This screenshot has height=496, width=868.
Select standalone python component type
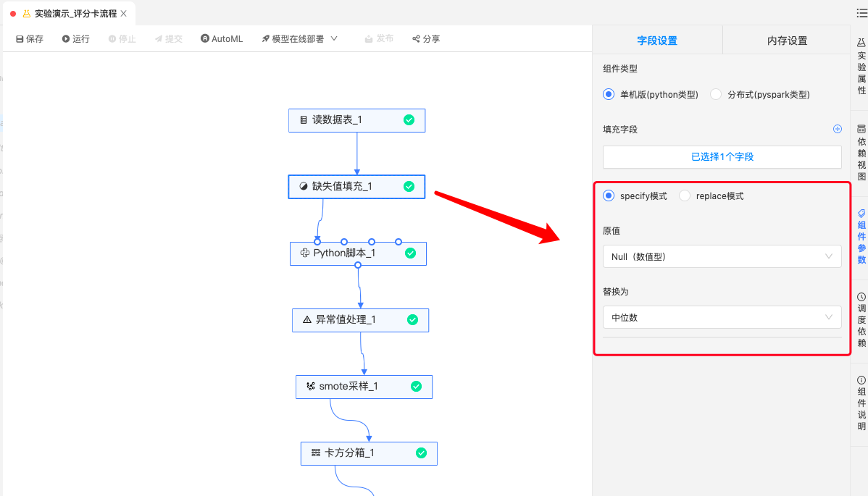609,94
